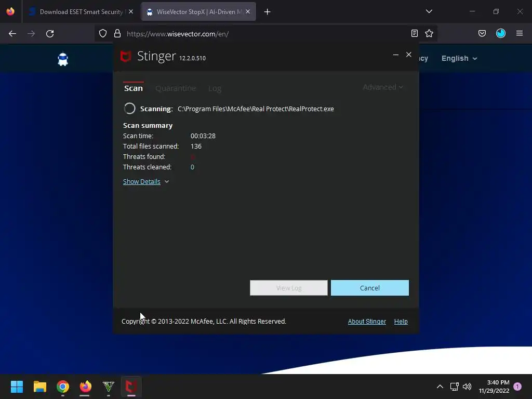Open the list all tabs dropdown in Firefox
The image size is (532, 399).
429,11
